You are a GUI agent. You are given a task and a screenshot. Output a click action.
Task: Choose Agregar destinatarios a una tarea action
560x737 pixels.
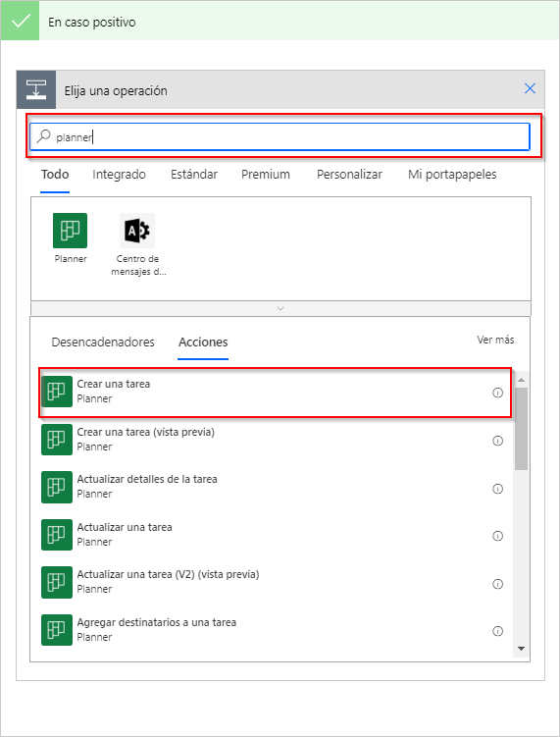click(276, 630)
